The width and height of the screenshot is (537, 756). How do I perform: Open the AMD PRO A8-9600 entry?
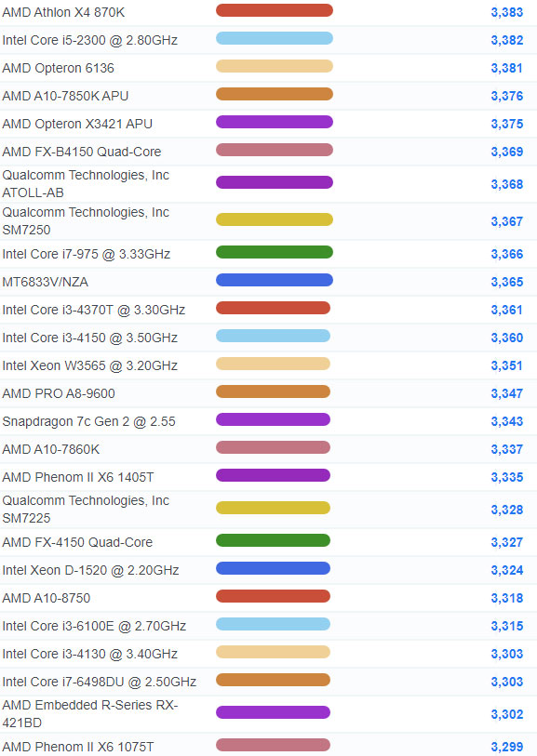click(59, 393)
